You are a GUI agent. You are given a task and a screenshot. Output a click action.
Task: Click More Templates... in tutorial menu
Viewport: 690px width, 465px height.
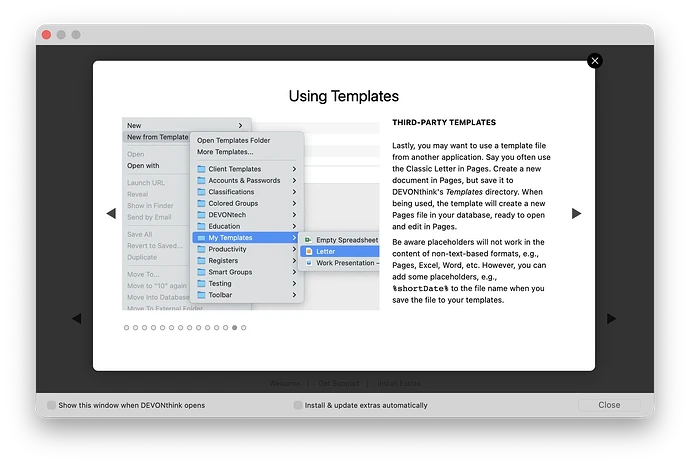pyautogui.click(x=225, y=152)
